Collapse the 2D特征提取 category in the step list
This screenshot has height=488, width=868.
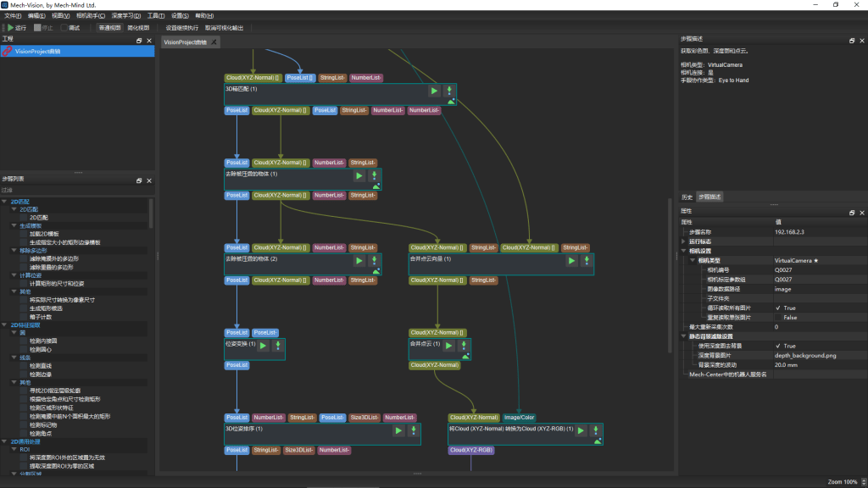5,324
